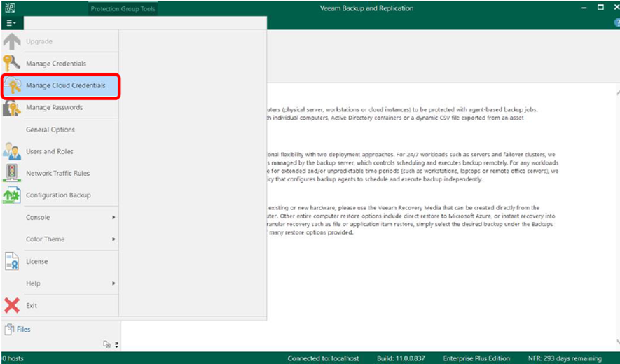
Task: Click the Manage Credentials key icon
Action: (x=12, y=63)
